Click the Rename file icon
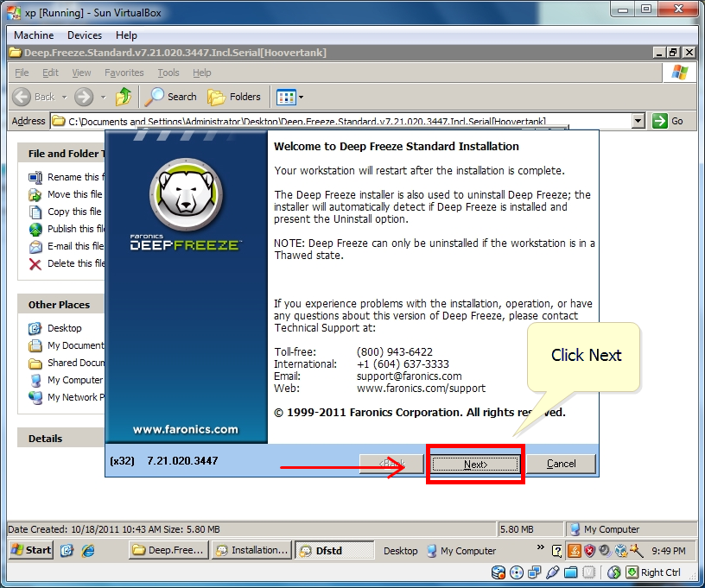The width and height of the screenshot is (705, 588). click(35, 177)
